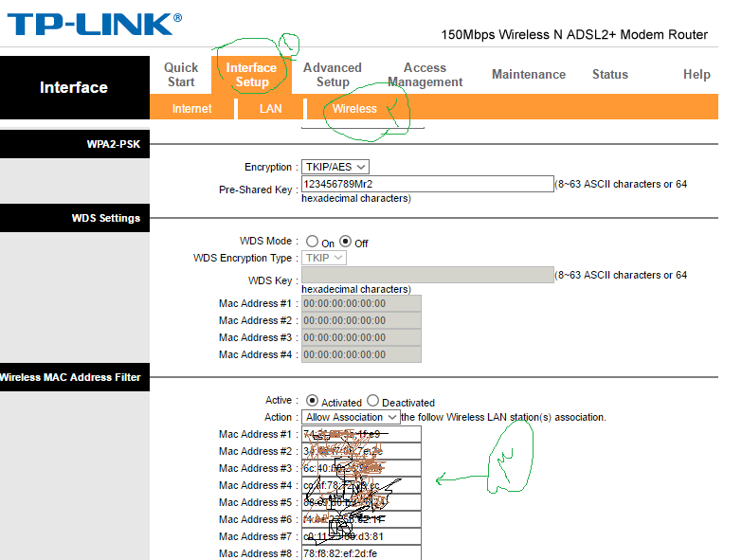This screenshot has height=560, width=742.
Task: Click filter Mac Address #3 field
Action: click(361, 468)
